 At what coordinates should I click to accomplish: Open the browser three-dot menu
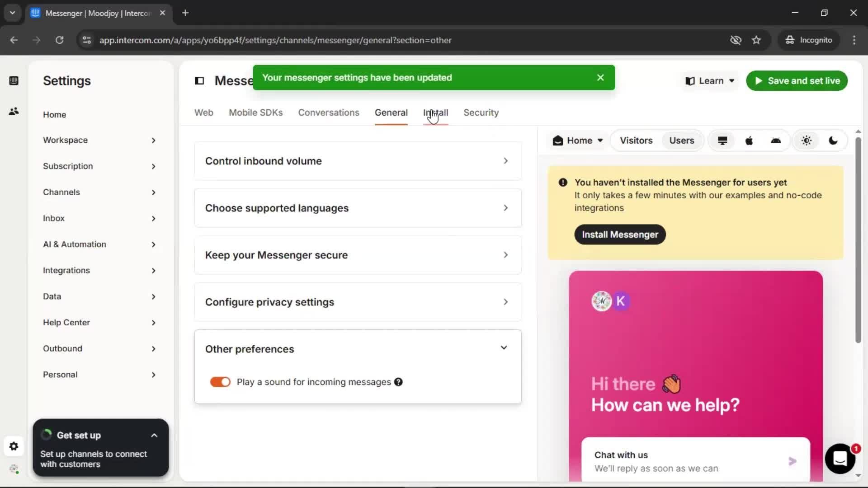click(x=854, y=40)
